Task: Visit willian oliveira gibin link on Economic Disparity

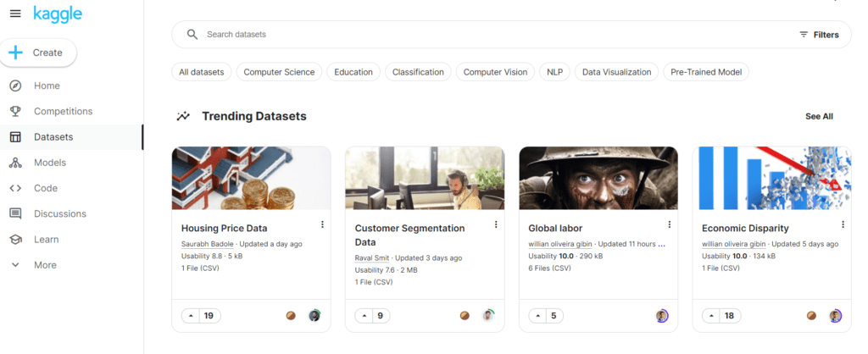Action: 733,244
